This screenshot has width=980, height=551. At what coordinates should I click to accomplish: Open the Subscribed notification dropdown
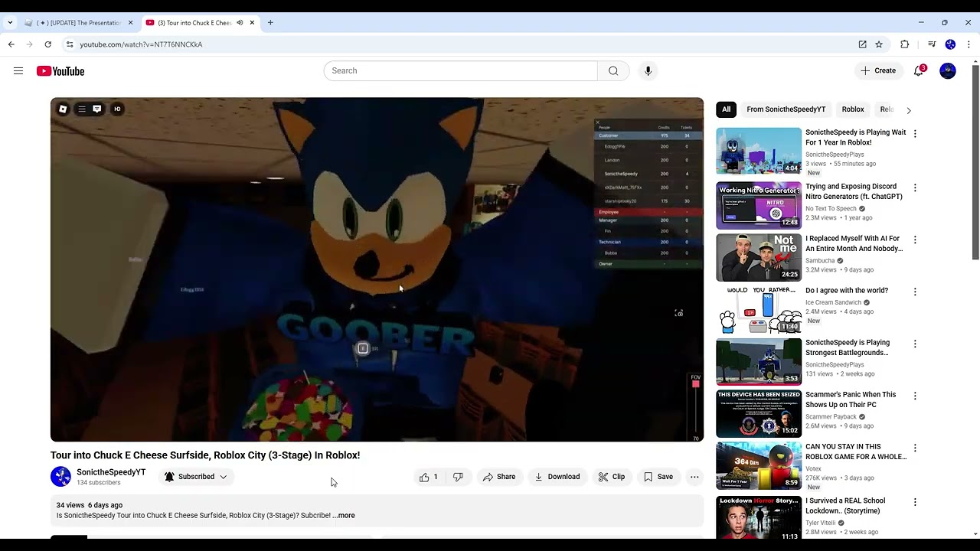pos(196,477)
